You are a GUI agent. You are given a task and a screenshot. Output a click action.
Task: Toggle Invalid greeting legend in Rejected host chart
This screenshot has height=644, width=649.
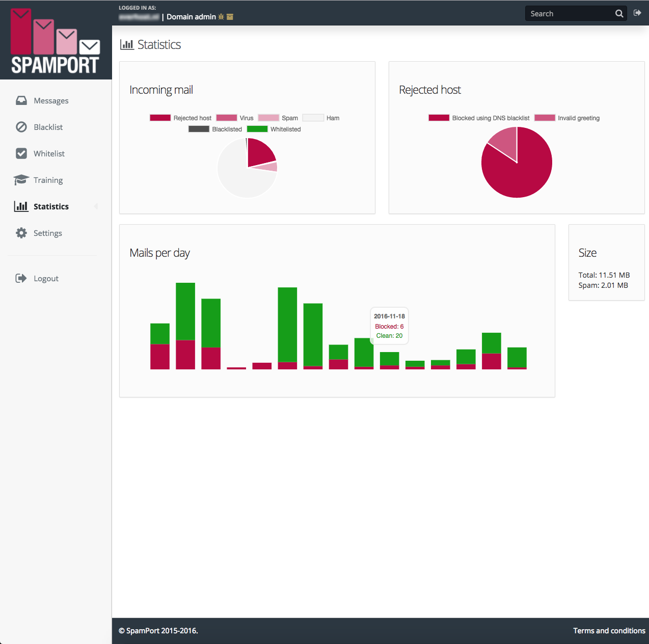coord(567,118)
